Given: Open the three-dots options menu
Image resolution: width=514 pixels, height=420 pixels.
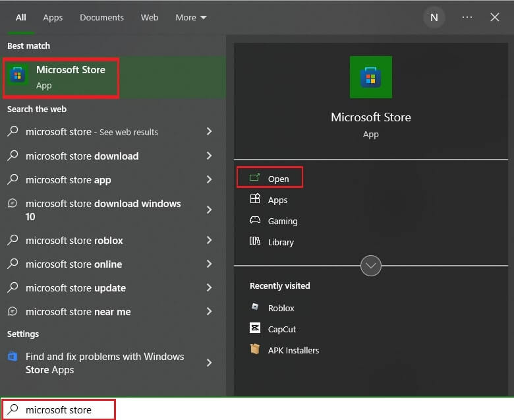Looking at the screenshot, I should click(467, 17).
